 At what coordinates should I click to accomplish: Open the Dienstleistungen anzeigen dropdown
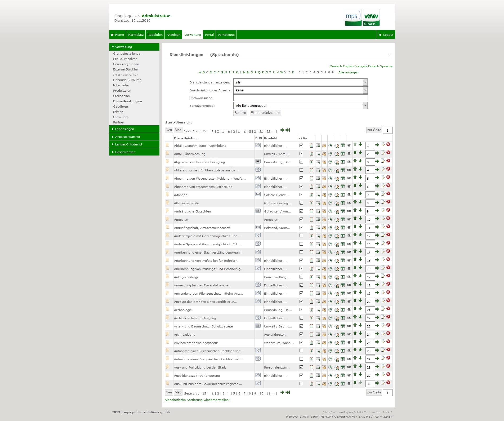(x=300, y=82)
